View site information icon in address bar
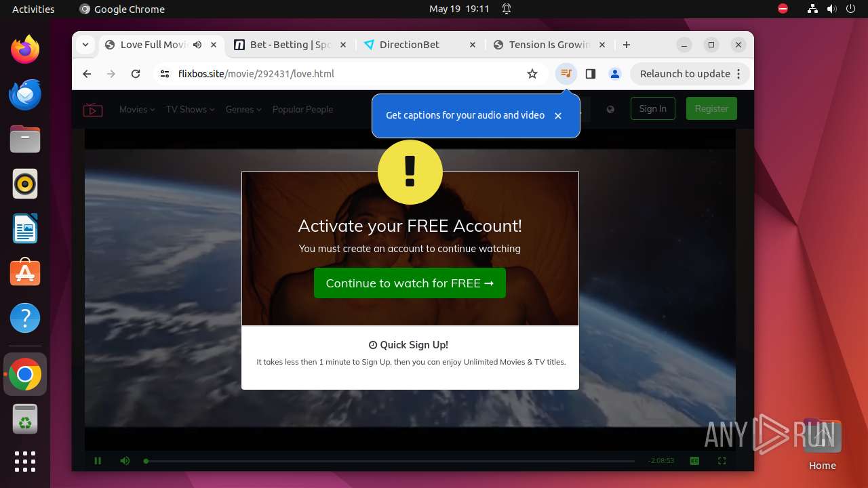868x488 pixels. click(164, 74)
